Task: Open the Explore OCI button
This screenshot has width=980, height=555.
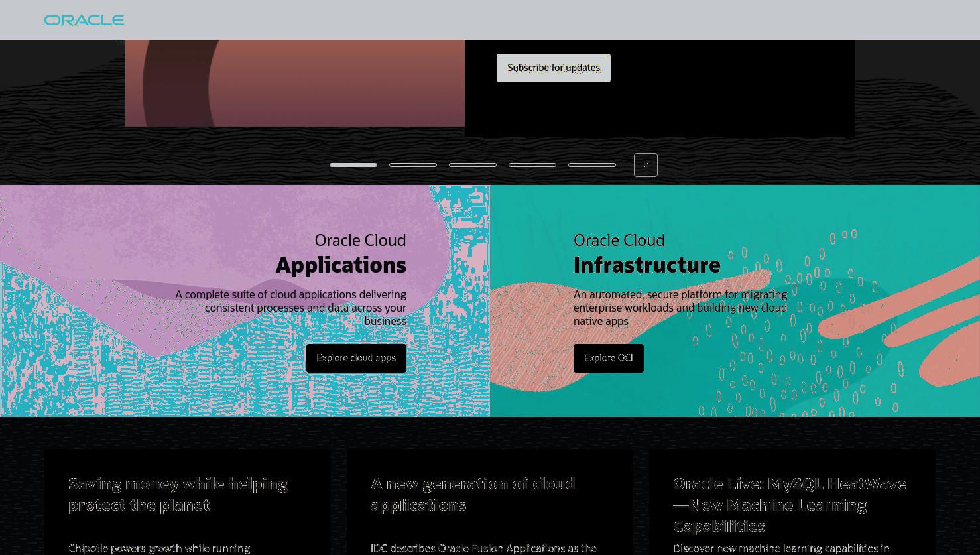Action: [609, 358]
